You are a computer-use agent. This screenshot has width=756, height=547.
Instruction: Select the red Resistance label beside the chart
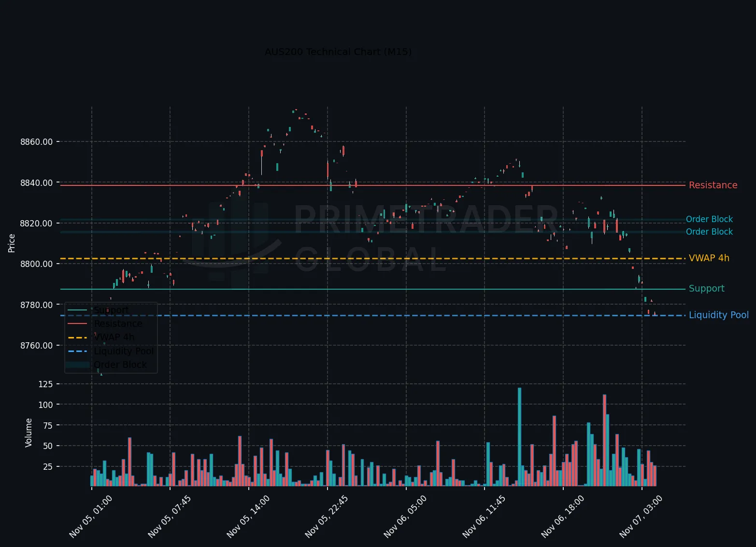pyautogui.click(x=713, y=185)
